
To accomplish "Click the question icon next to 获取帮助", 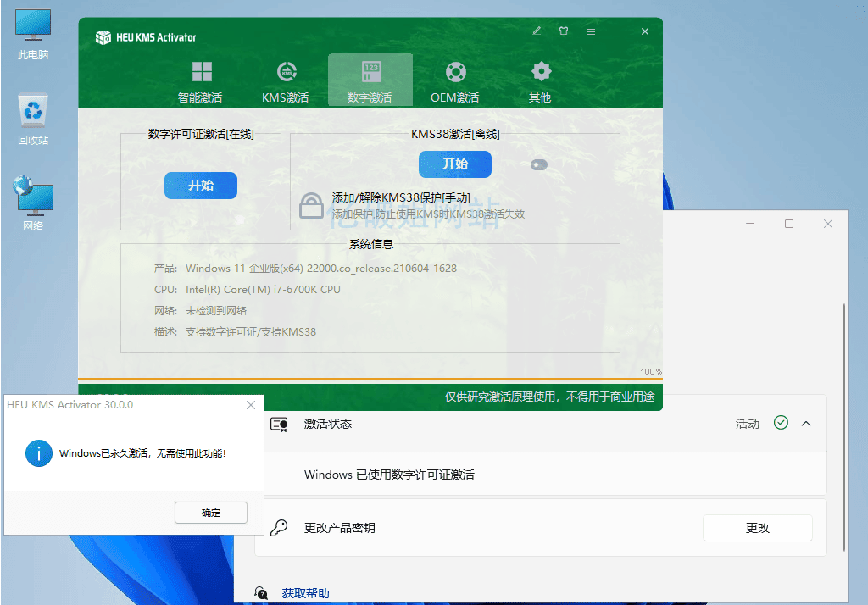I will tap(260, 592).
